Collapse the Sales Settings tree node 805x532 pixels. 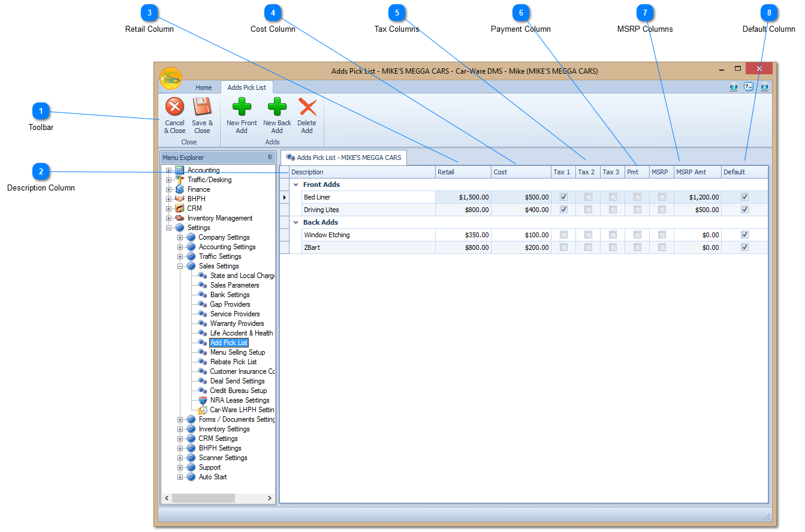tap(180, 266)
